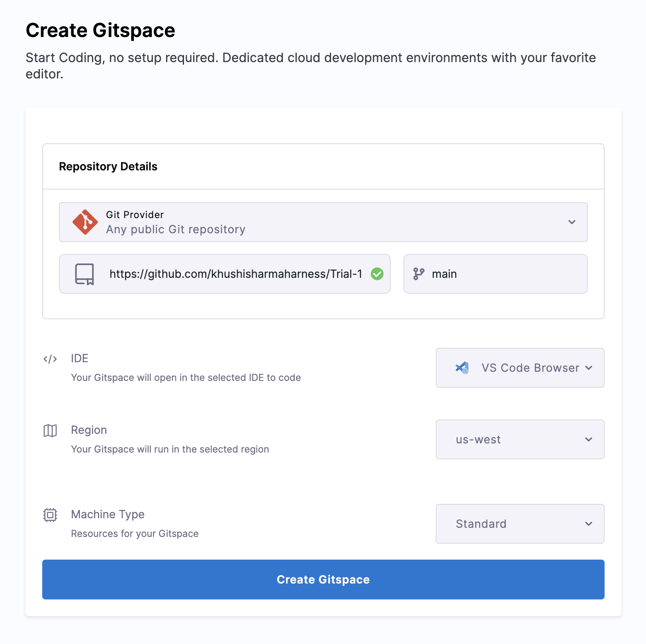Click the Repository Details header
The width and height of the screenshot is (646, 644).
pos(108,166)
